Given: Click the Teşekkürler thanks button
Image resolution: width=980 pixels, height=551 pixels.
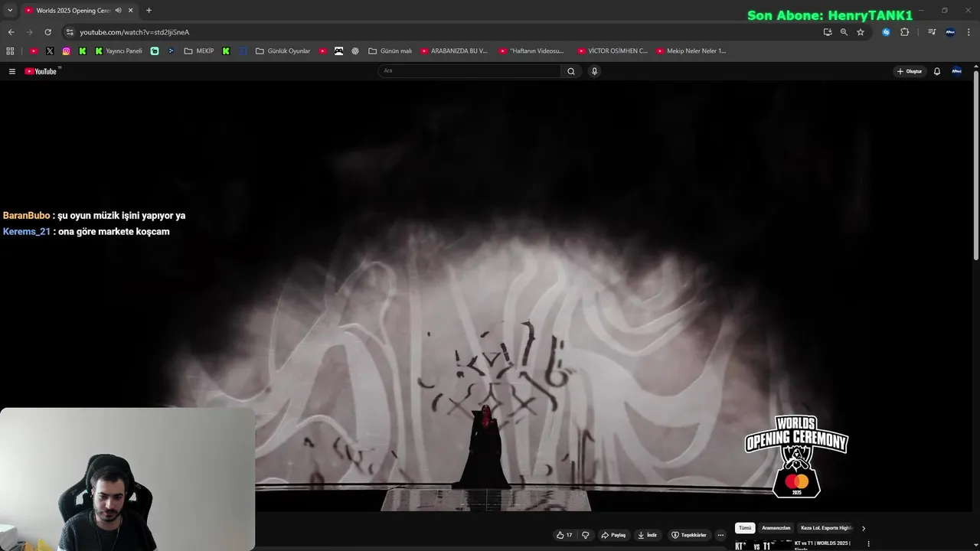Looking at the screenshot, I should pyautogui.click(x=689, y=535).
